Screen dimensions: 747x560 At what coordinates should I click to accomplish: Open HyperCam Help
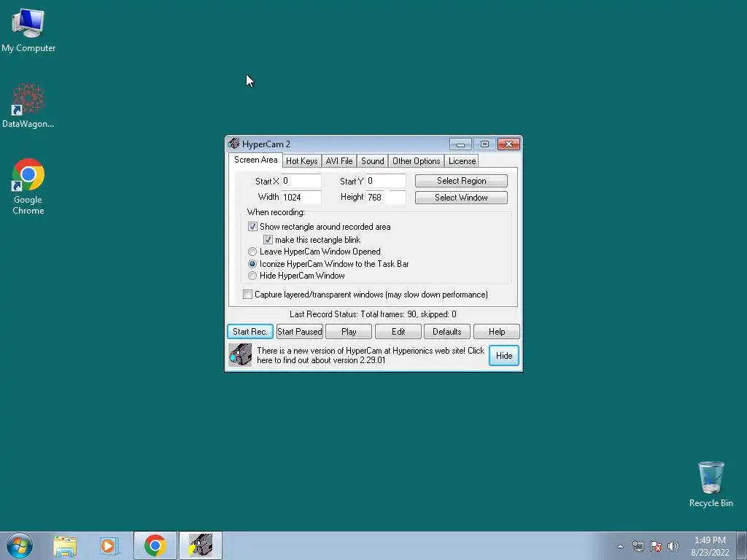tap(496, 332)
